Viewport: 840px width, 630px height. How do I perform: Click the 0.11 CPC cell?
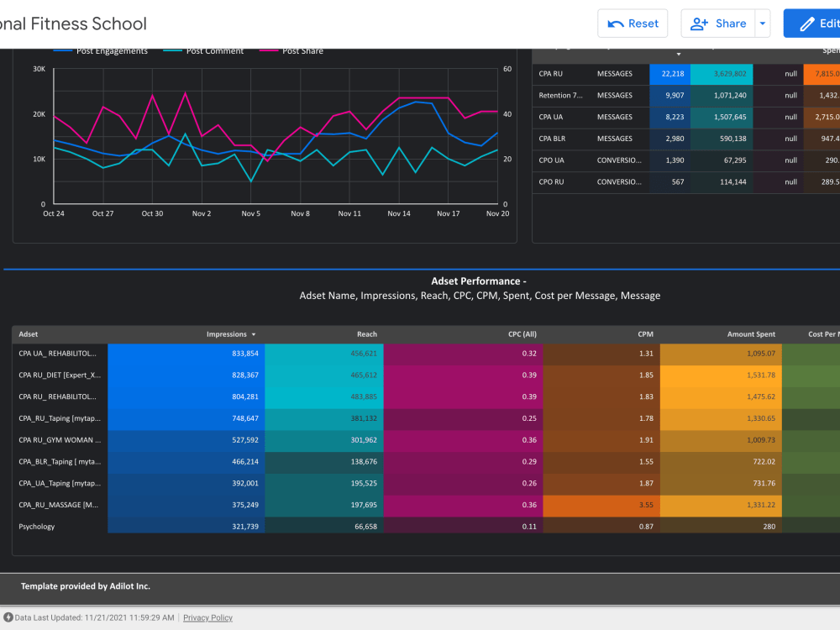[464, 527]
